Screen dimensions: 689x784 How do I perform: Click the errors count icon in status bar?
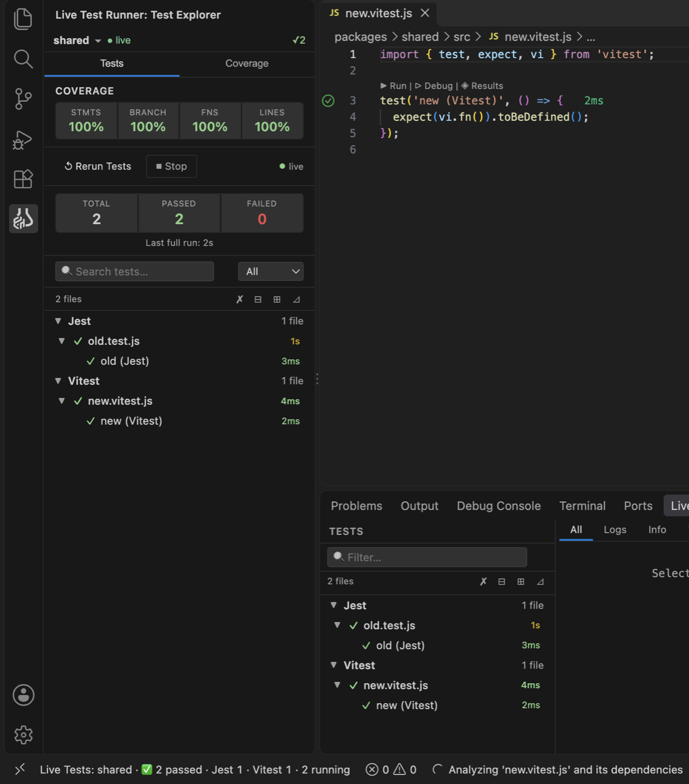[372, 769]
